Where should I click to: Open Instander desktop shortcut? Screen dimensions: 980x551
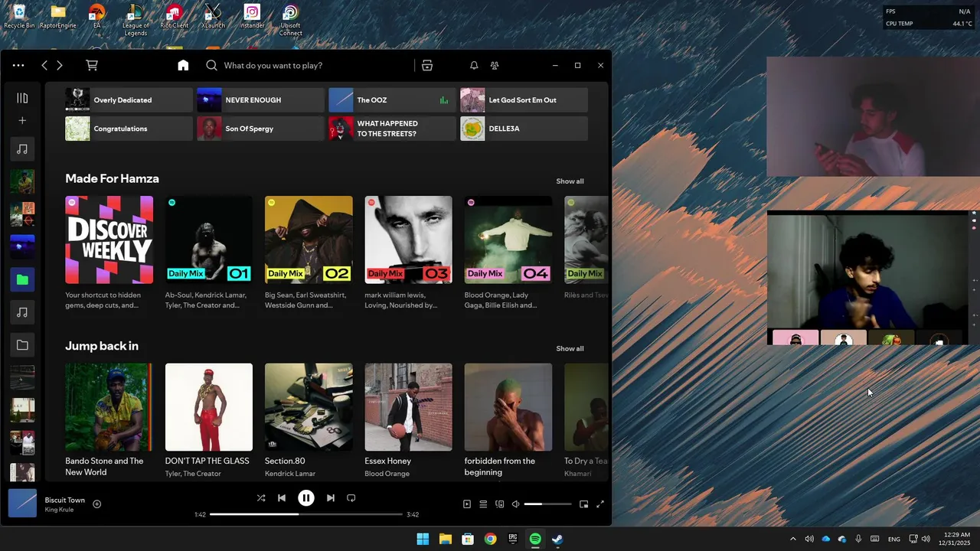tap(252, 17)
